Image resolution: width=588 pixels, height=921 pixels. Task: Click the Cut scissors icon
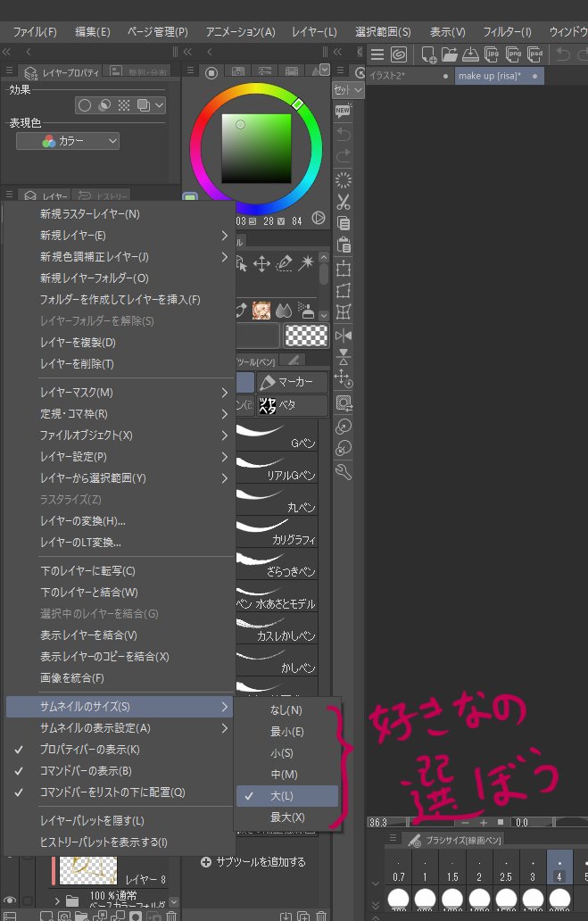pyautogui.click(x=343, y=202)
